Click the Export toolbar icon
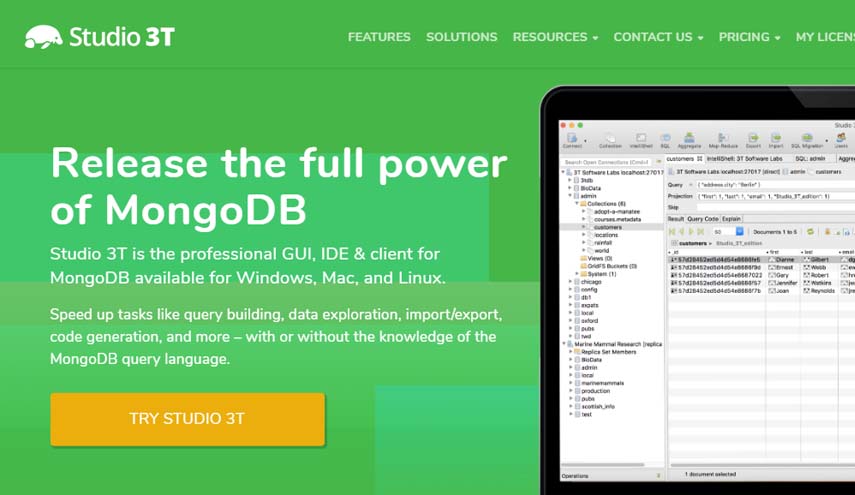Image resolution: width=855 pixels, height=495 pixels. point(753,138)
